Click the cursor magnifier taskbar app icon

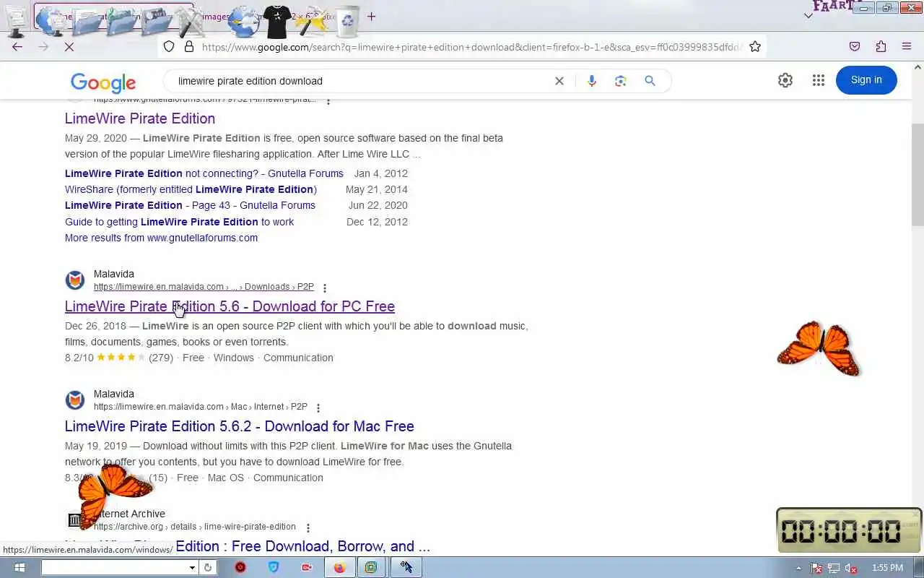pyautogui.click(x=406, y=567)
